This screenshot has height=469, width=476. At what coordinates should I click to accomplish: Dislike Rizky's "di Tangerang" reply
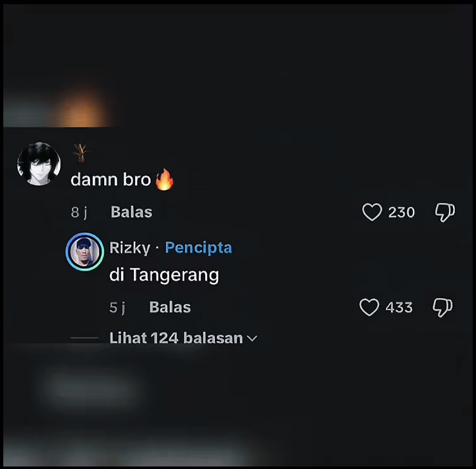pos(442,308)
